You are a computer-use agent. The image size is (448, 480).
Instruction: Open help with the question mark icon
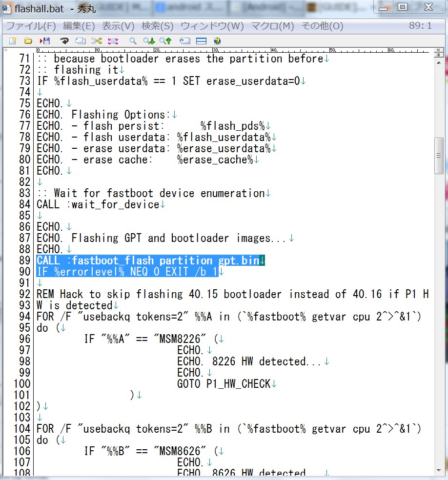pyautogui.click(x=218, y=40)
